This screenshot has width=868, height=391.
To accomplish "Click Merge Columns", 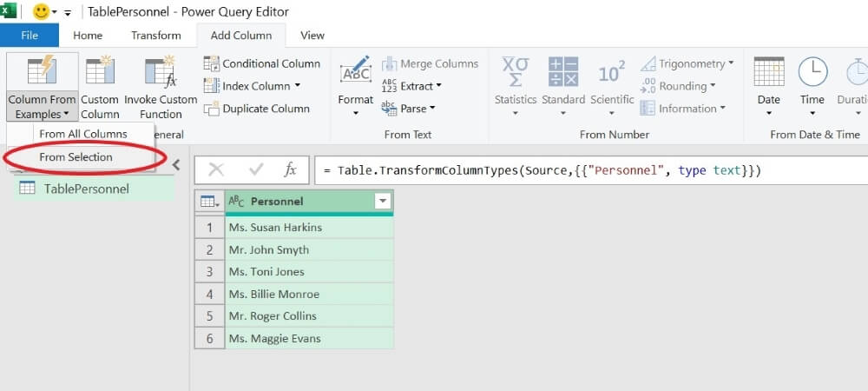I will pos(430,63).
